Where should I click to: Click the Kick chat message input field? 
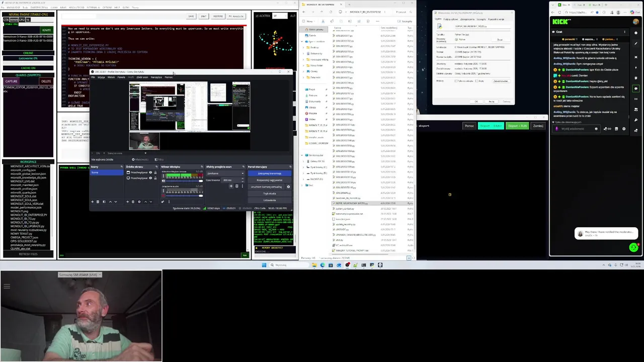(x=577, y=129)
